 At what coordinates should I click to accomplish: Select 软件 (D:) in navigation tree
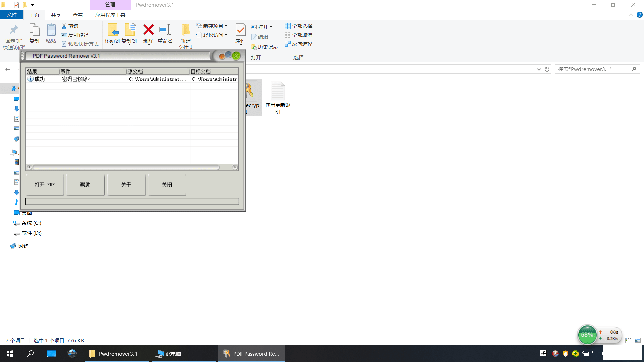pyautogui.click(x=31, y=233)
